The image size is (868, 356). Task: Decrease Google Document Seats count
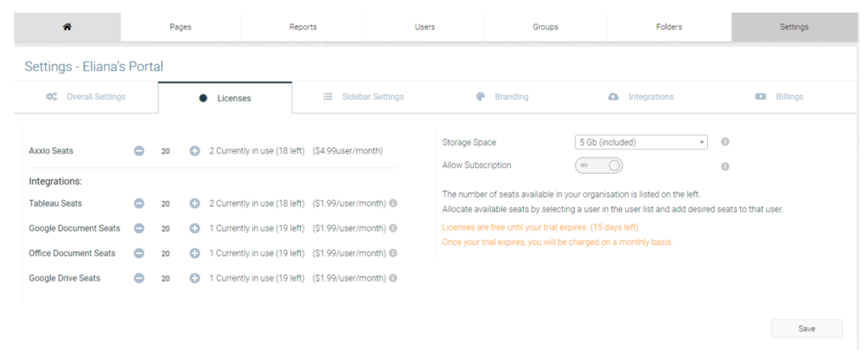pos(139,228)
